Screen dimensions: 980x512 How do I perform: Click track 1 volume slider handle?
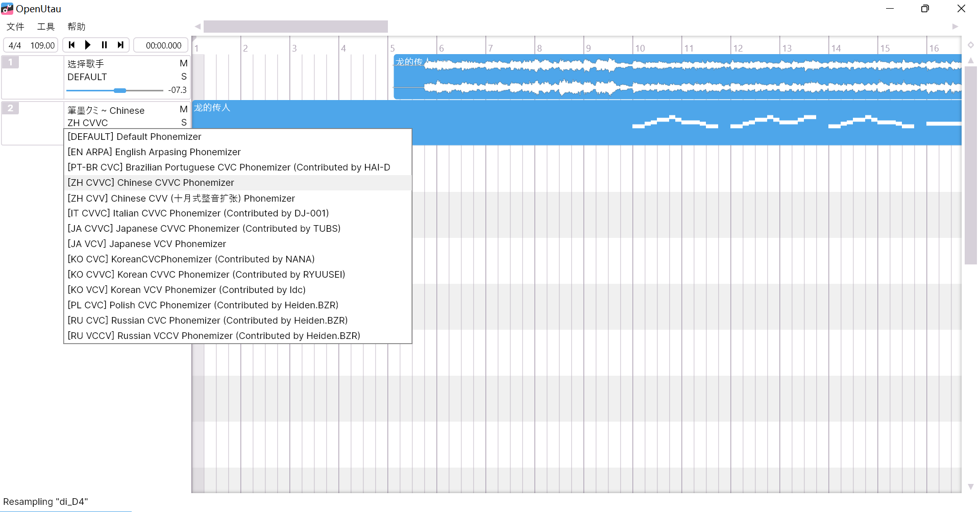[x=120, y=90]
